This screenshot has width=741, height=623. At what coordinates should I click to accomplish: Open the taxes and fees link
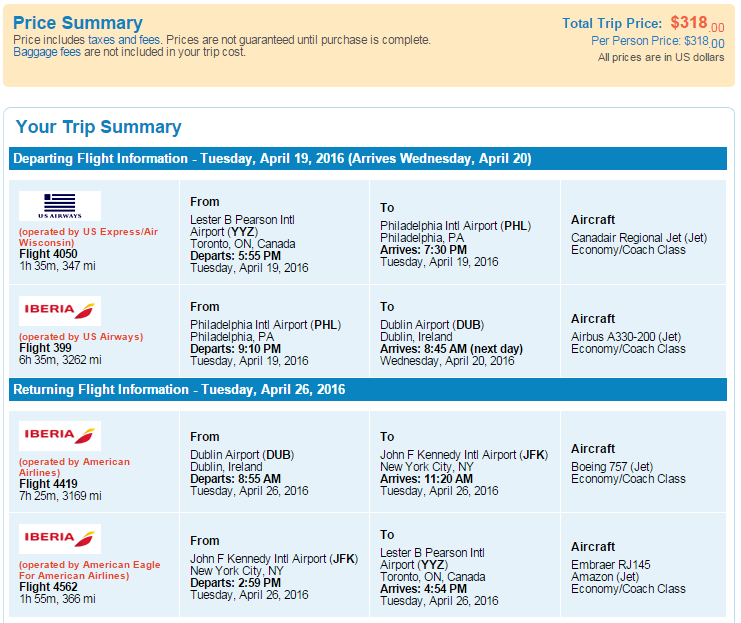[124, 40]
